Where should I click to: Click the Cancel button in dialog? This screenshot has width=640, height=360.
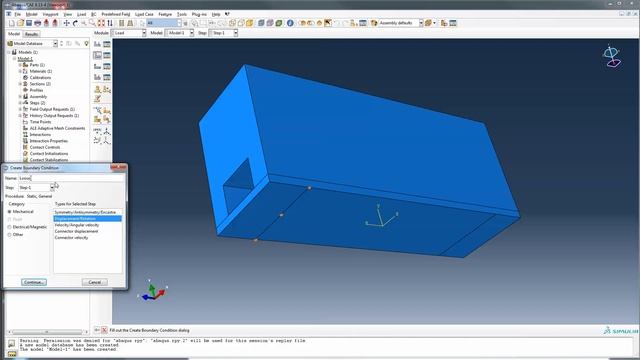point(95,282)
